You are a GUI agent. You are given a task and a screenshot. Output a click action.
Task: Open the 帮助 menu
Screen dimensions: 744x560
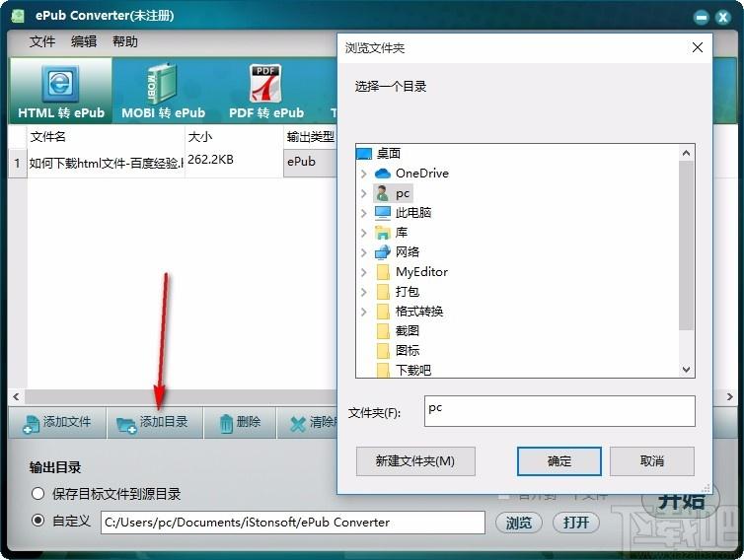[x=124, y=41]
